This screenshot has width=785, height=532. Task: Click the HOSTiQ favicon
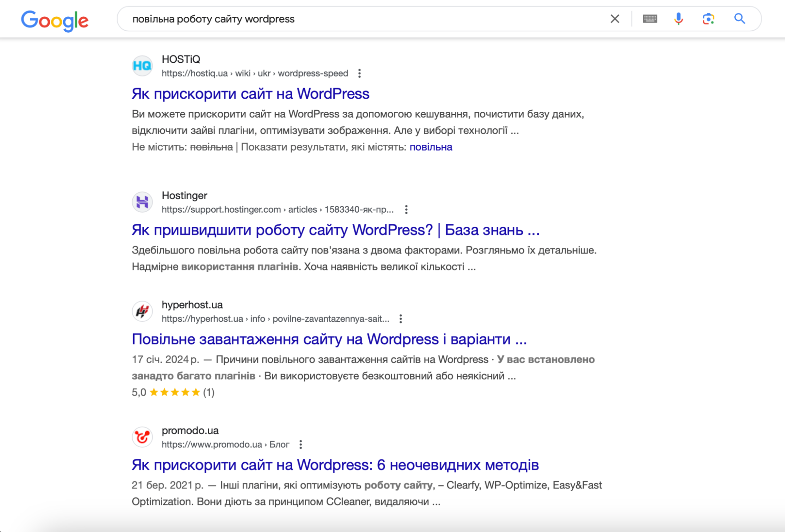[142, 66]
